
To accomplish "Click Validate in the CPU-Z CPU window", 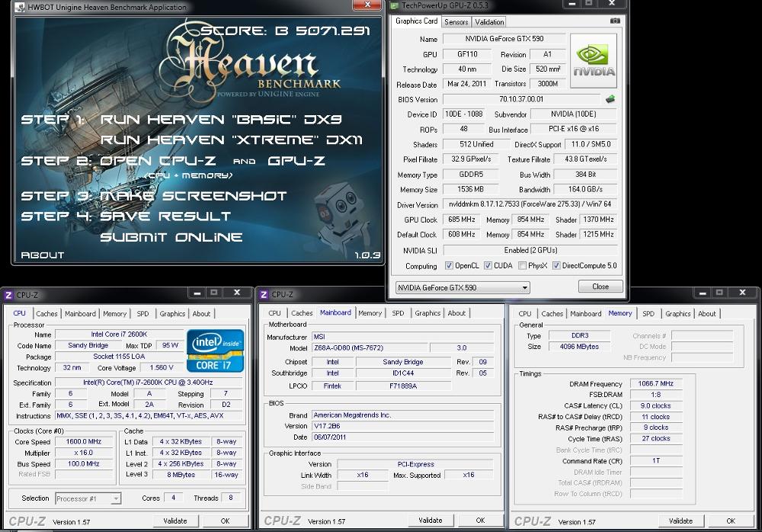I will click(x=175, y=521).
